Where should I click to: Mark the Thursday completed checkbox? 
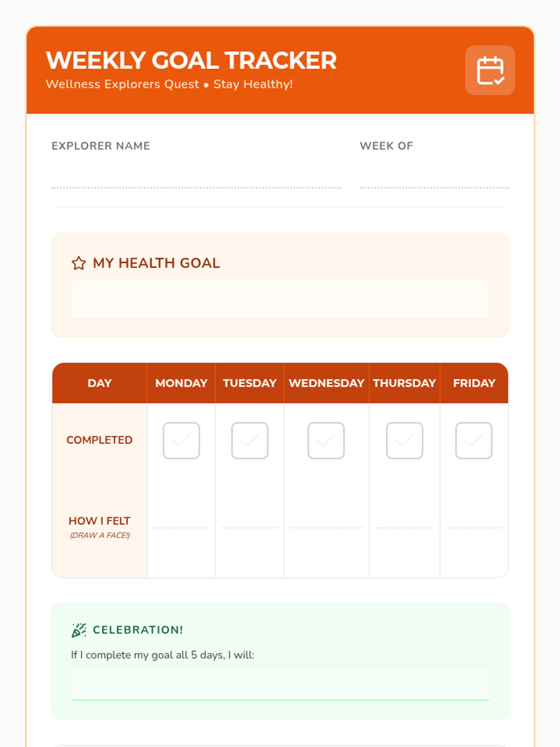click(405, 441)
